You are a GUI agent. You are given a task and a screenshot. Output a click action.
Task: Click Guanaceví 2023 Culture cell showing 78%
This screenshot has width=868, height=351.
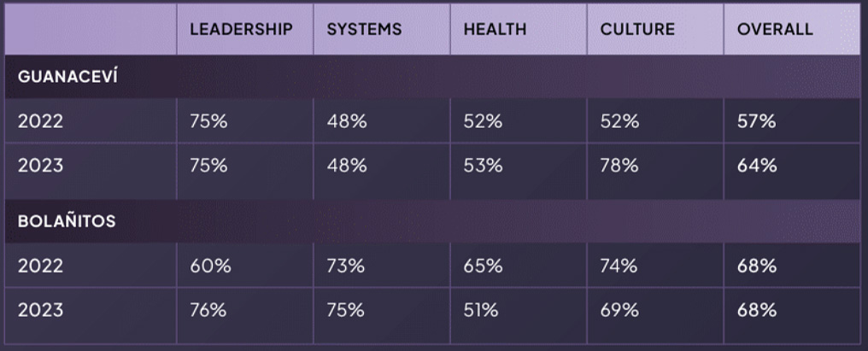[x=619, y=166]
